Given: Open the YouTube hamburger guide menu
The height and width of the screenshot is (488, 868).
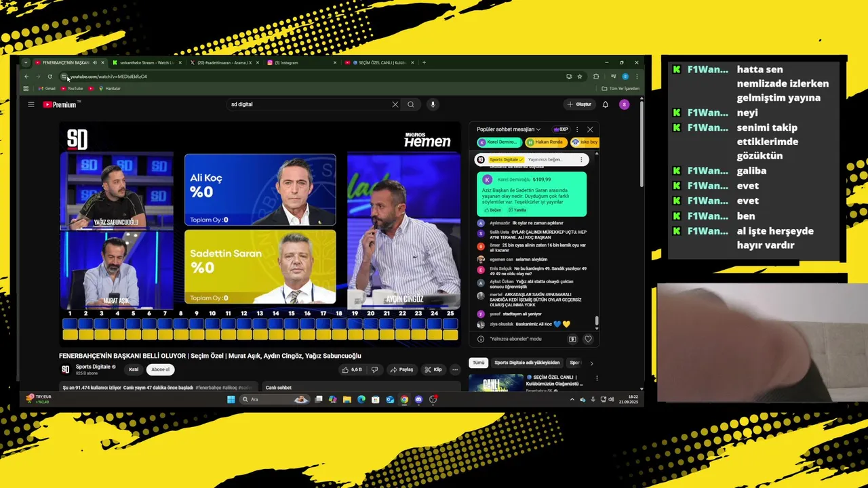Looking at the screenshot, I should 31,104.
